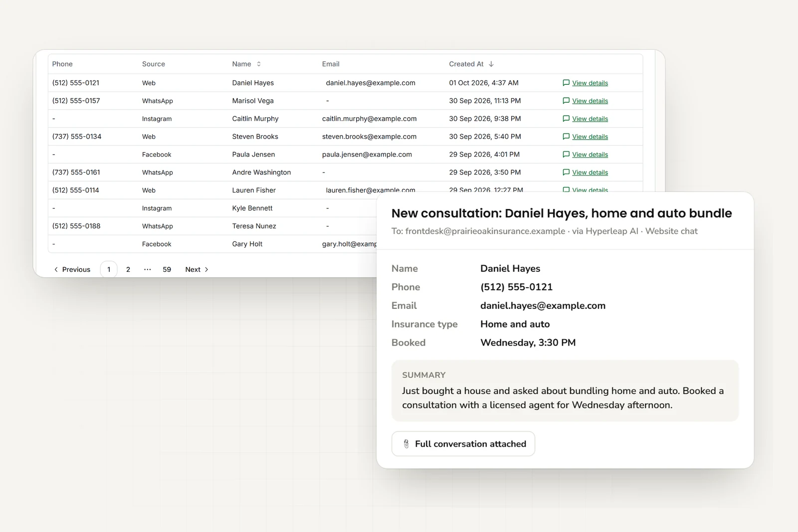Click the name Lauren Fisher
Screen dimensions: 798x532
(254, 190)
